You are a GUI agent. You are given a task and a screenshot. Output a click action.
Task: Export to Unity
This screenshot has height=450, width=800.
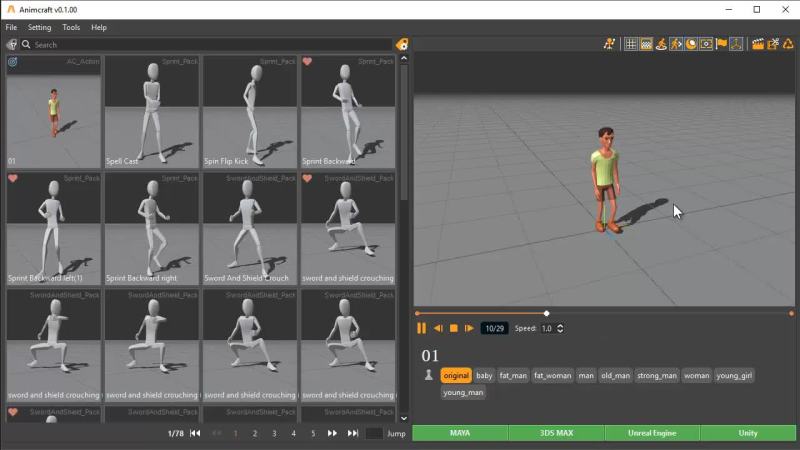748,433
